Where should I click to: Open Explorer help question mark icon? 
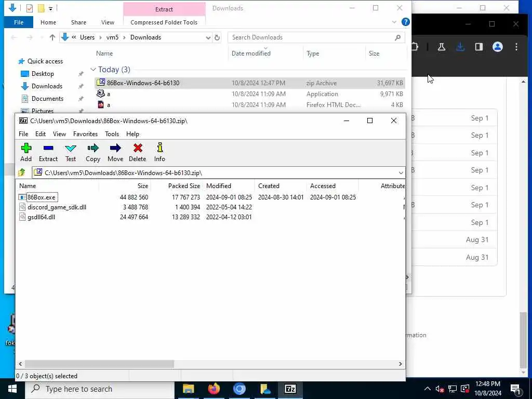(405, 22)
